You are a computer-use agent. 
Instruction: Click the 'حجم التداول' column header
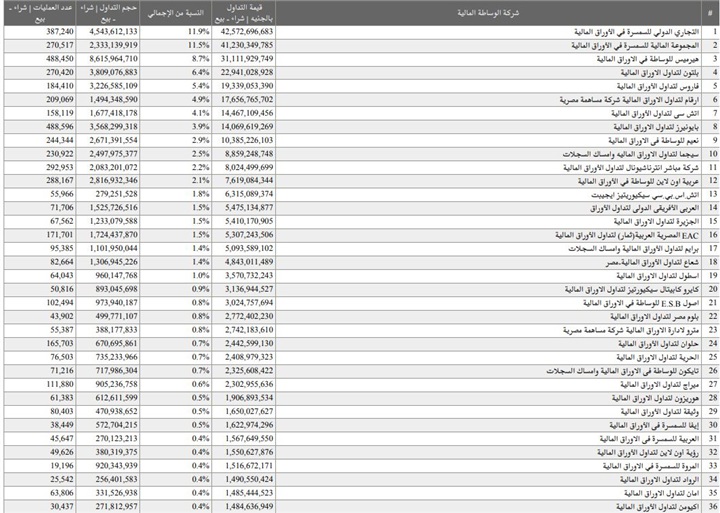(107, 13)
